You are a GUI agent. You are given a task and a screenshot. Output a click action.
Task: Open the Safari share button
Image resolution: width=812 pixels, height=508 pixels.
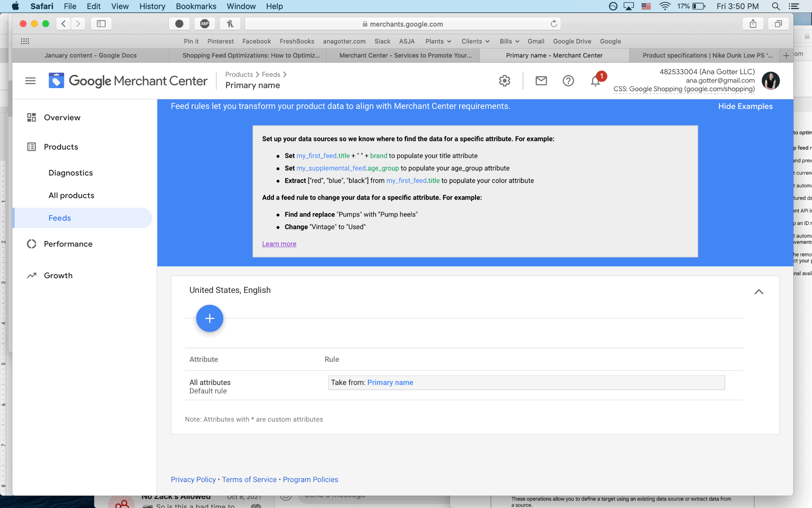point(753,24)
